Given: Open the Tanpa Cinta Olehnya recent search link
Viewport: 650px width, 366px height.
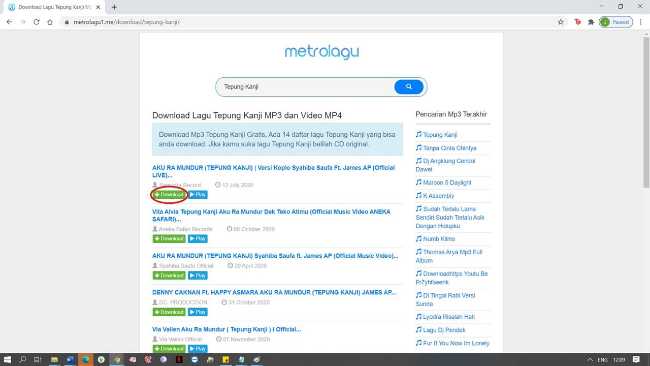Looking at the screenshot, I should [446, 148].
